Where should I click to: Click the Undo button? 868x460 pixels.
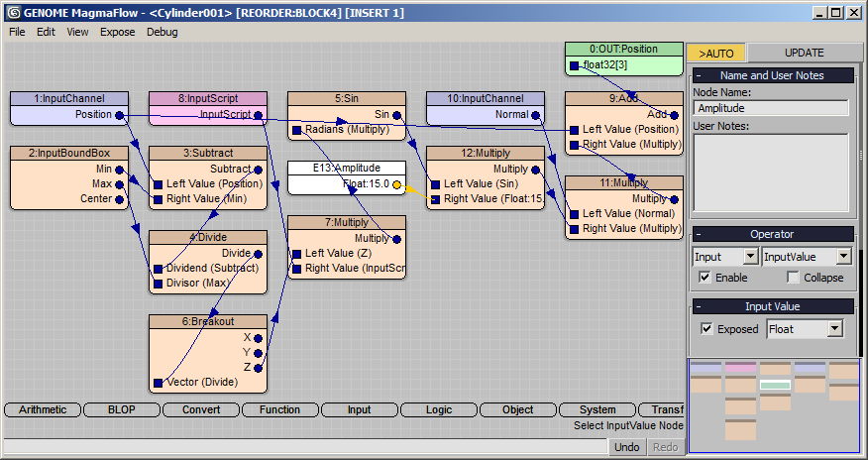[x=626, y=447]
